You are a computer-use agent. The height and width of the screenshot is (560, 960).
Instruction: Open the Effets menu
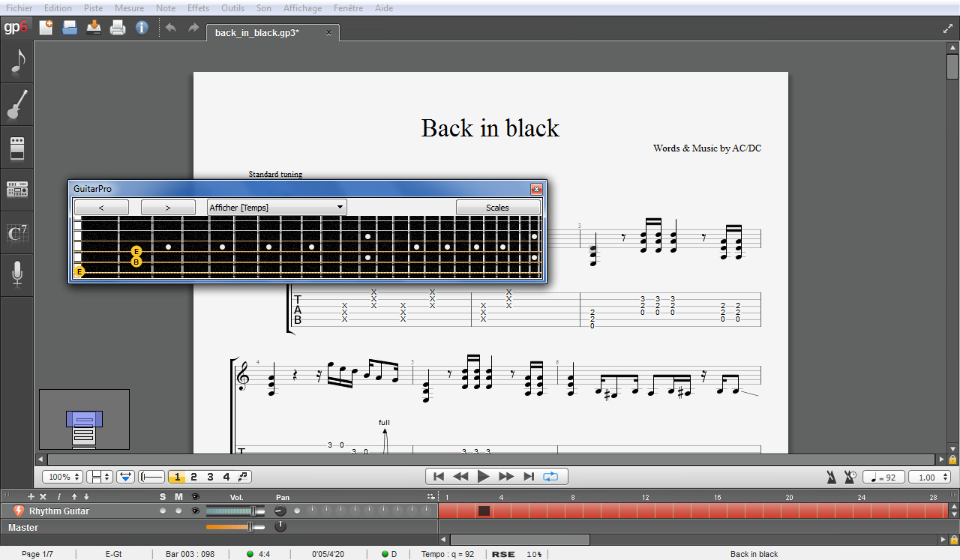coord(199,8)
